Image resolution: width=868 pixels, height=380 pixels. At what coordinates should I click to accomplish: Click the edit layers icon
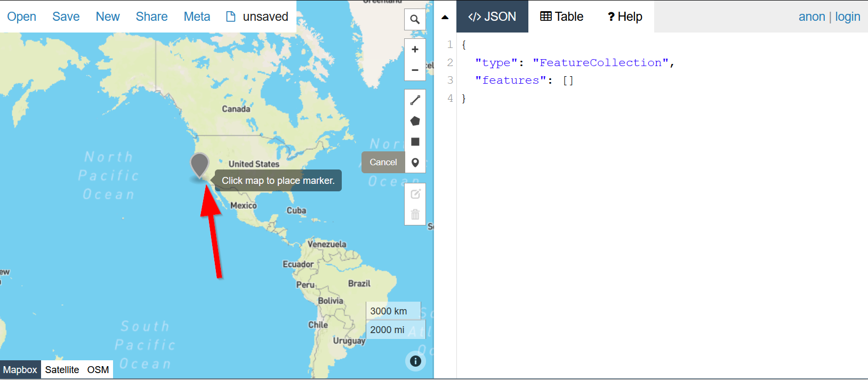pos(415,194)
